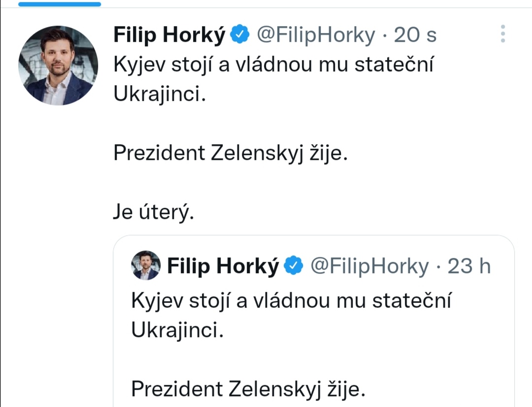Viewport: 532px width, 407px height.
Task: Click verified badge in the quoted tweet
Action: coord(294,266)
